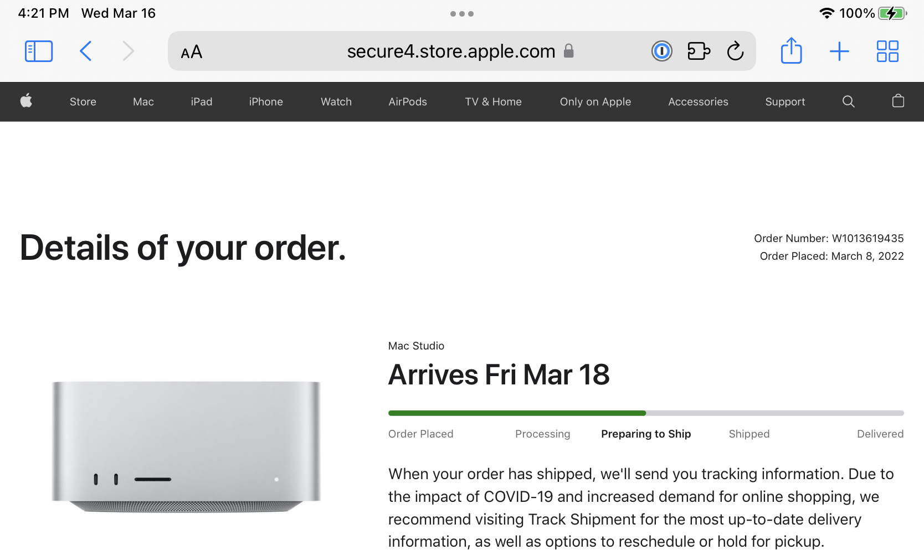Open the AA reader view menu
Image resolution: width=924 pixels, height=560 pixels.
point(192,52)
